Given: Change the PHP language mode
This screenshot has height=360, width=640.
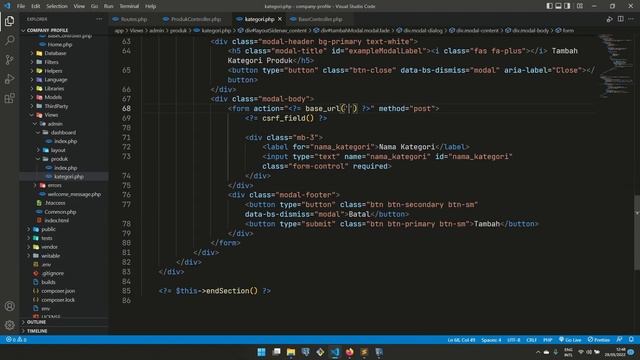Looking at the screenshot, I should [x=547, y=340].
